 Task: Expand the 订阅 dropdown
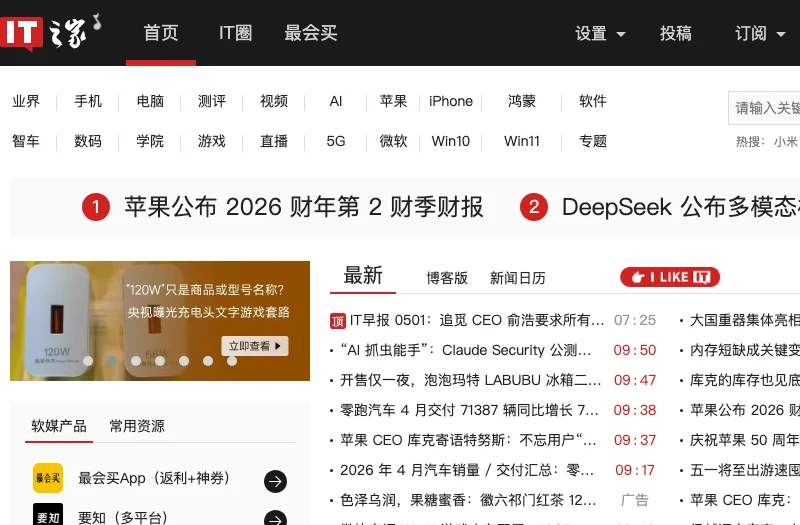pyautogui.click(x=760, y=34)
